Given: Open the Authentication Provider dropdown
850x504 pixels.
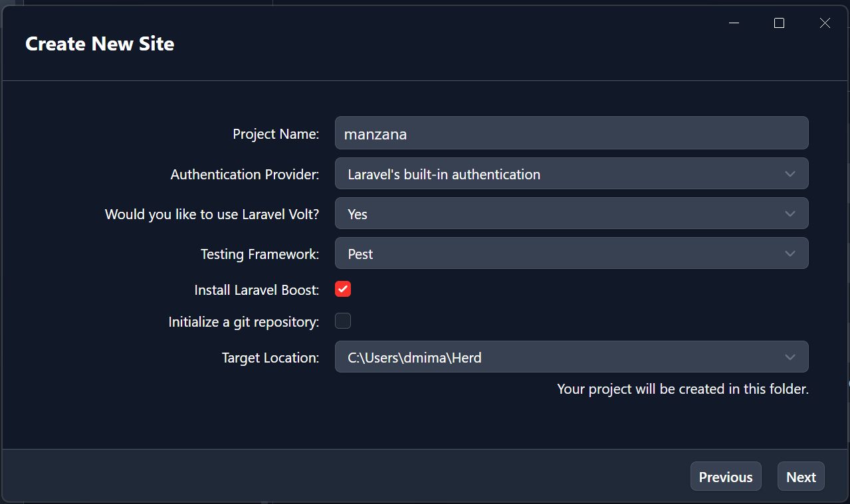Looking at the screenshot, I should point(572,174).
